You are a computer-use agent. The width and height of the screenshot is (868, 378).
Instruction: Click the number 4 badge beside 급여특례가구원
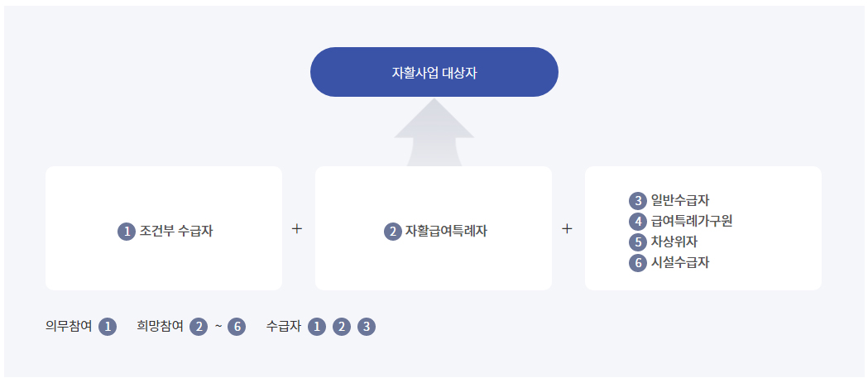[x=637, y=222]
